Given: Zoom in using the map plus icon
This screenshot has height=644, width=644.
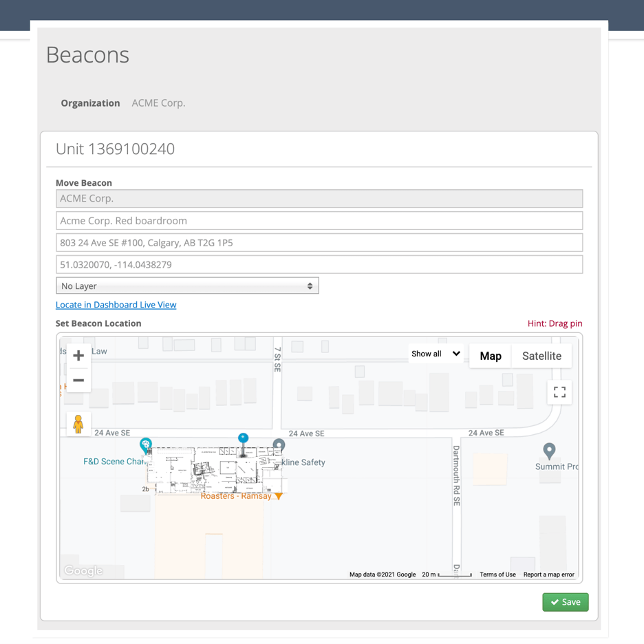Looking at the screenshot, I should click(78, 355).
